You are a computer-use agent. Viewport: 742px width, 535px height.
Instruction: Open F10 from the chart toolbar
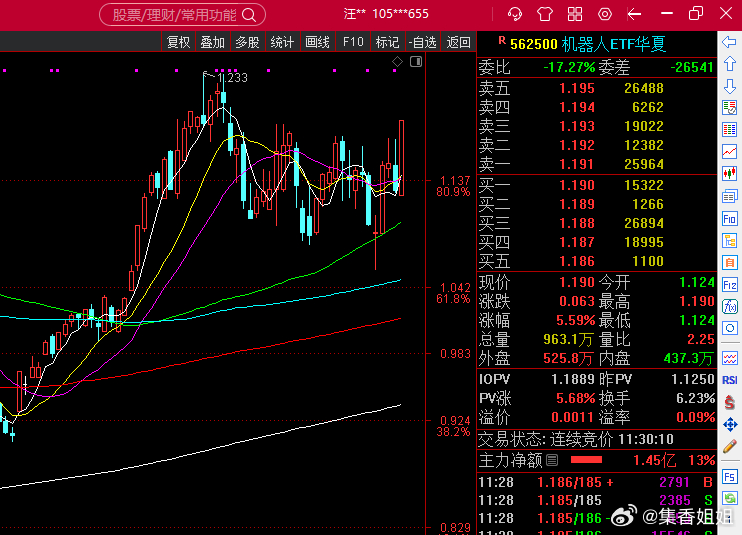click(x=353, y=42)
